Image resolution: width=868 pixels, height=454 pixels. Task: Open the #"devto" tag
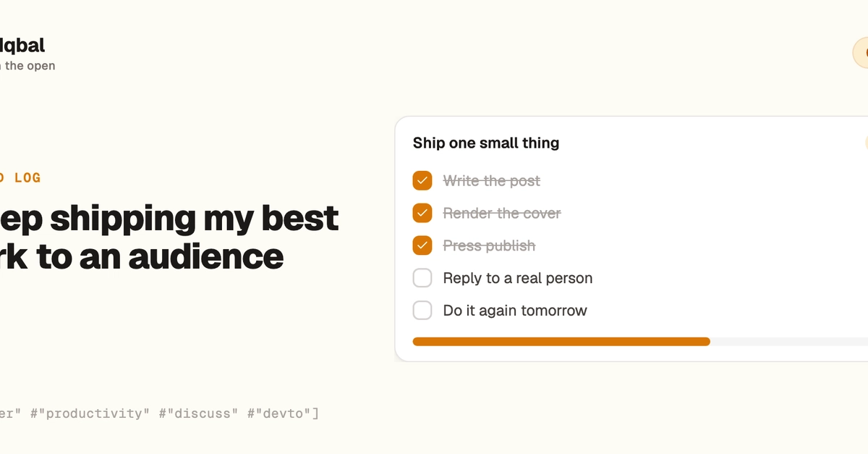click(x=279, y=413)
